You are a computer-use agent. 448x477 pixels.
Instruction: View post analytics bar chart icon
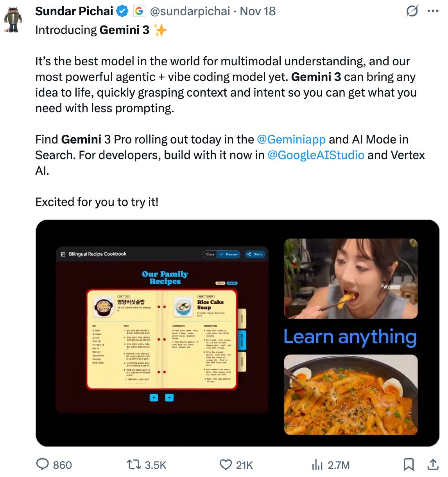(317, 464)
